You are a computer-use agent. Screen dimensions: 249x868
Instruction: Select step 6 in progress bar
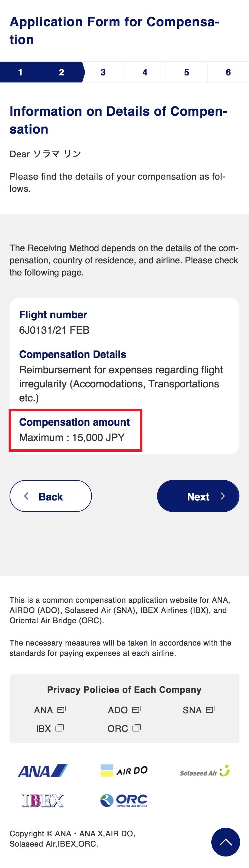(x=229, y=72)
